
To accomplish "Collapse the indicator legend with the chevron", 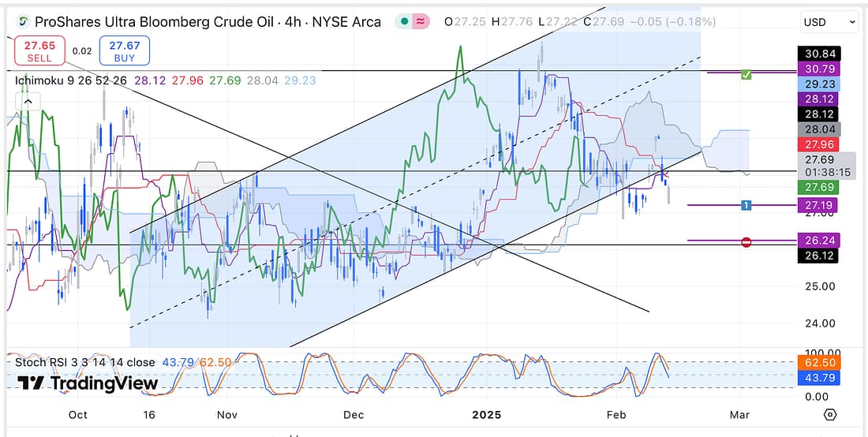I will click(28, 102).
